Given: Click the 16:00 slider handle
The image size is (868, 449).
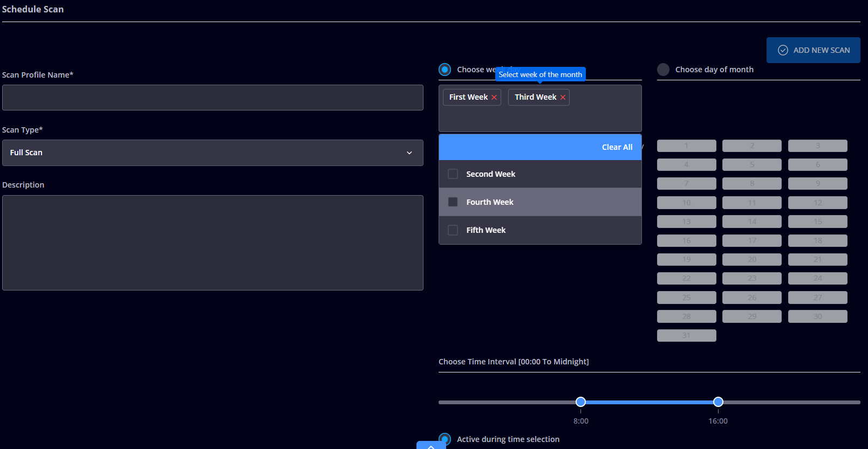Looking at the screenshot, I should 718,402.
